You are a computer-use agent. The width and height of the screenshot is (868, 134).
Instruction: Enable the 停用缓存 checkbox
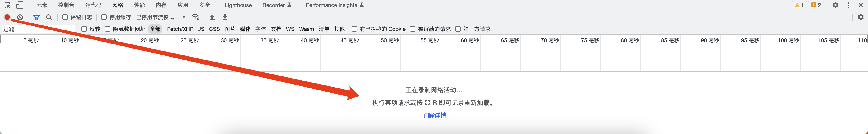point(104,17)
